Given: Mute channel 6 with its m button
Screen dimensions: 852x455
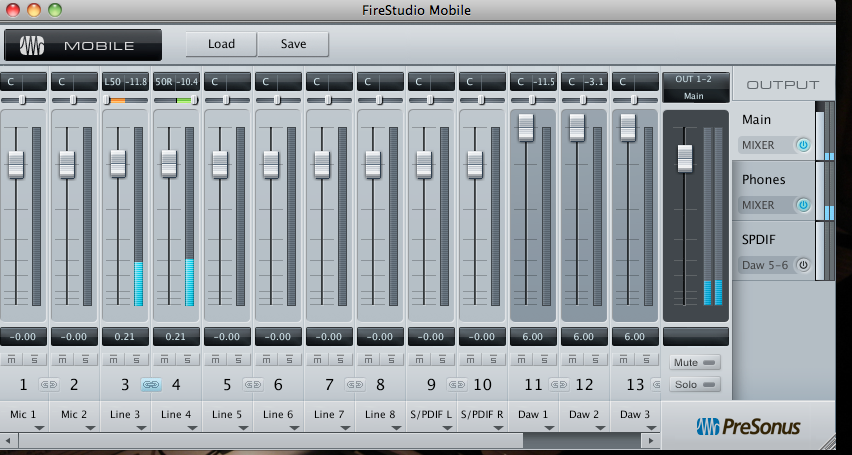Looking at the screenshot, I should (266, 359).
